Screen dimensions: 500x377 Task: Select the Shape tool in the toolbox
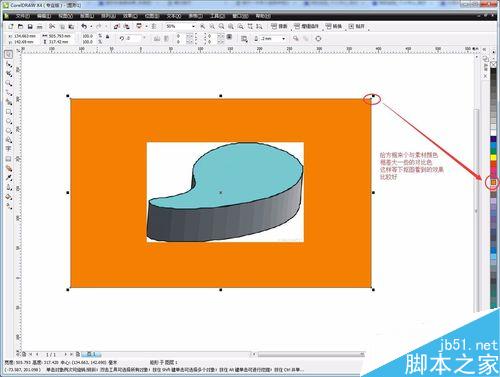tap(9, 64)
